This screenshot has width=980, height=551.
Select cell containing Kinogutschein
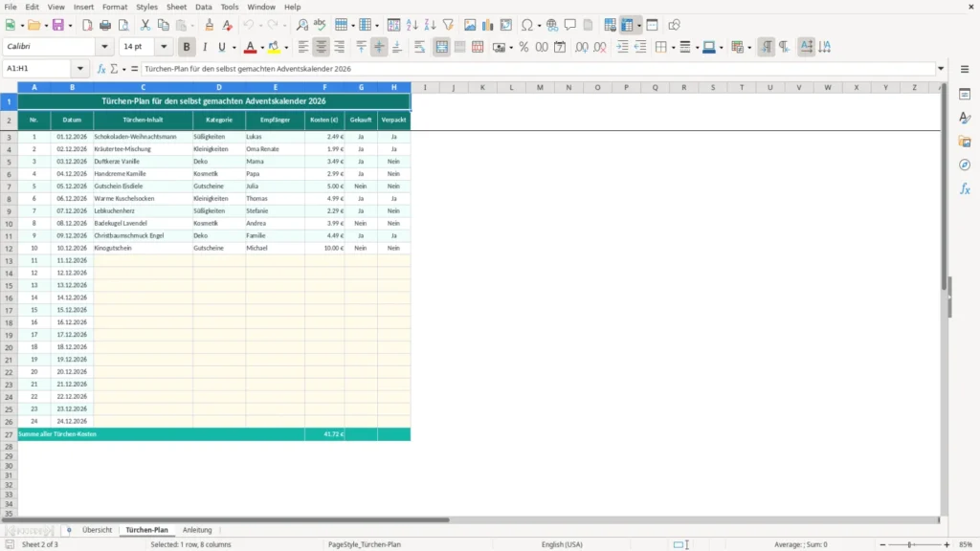point(144,248)
